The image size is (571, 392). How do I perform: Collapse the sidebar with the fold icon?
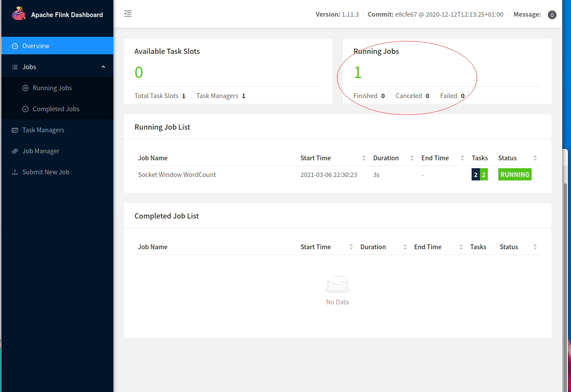click(x=128, y=14)
